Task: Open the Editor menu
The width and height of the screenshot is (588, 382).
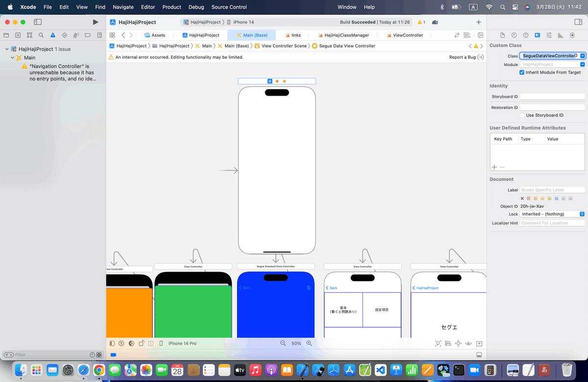Action: click(148, 7)
